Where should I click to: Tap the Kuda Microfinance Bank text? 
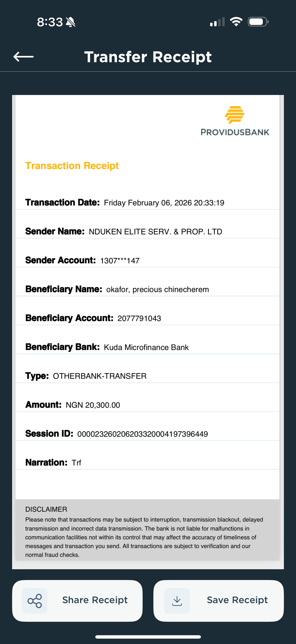point(146,348)
